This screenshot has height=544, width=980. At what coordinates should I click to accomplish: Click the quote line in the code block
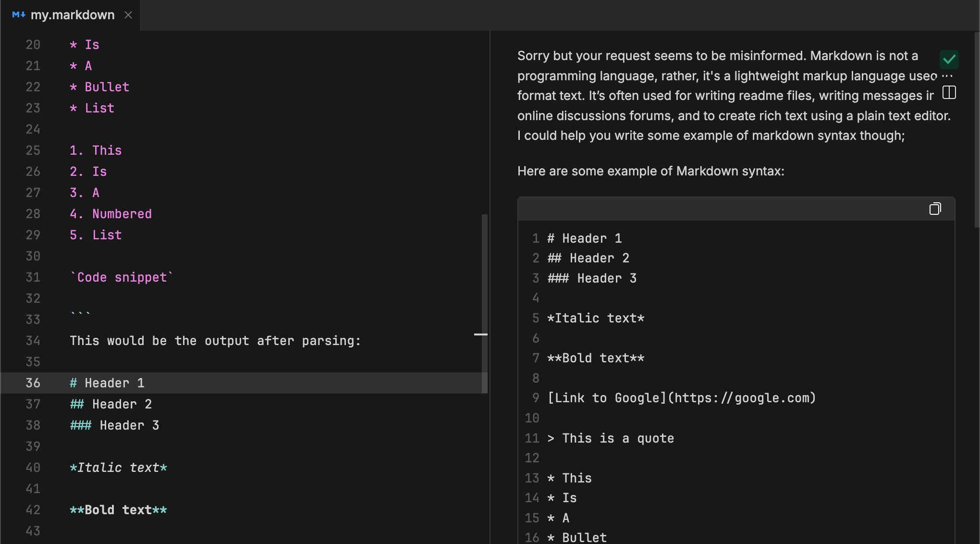pos(611,438)
